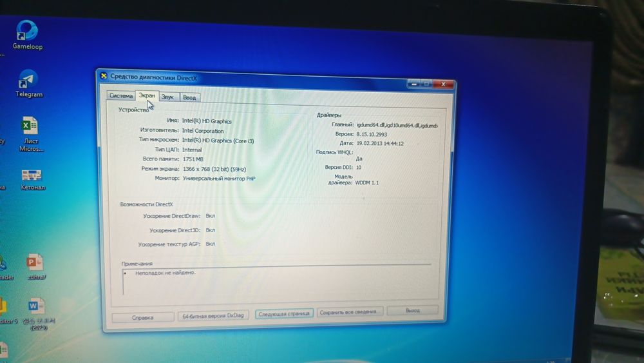Click the Ускорение Direct3D Вкл value
644x363 pixels.
pyautogui.click(x=211, y=230)
